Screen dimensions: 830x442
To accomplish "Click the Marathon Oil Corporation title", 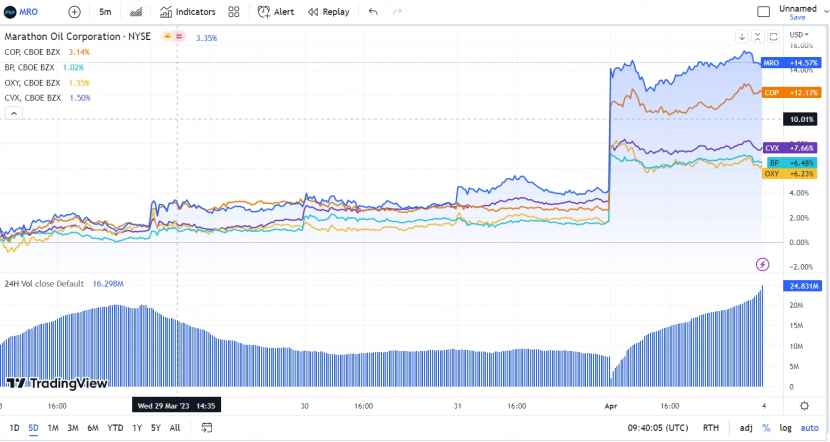I will click(x=78, y=37).
